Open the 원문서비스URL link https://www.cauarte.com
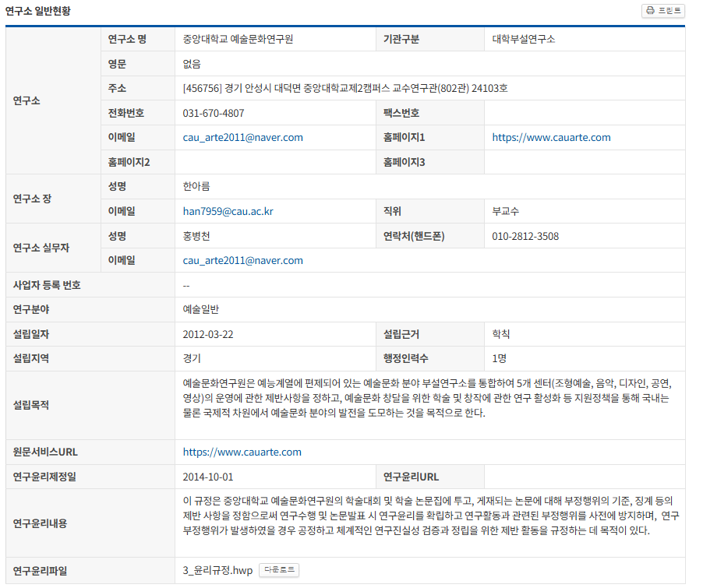This screenshot has width=703, height=588. pos(242,452)
